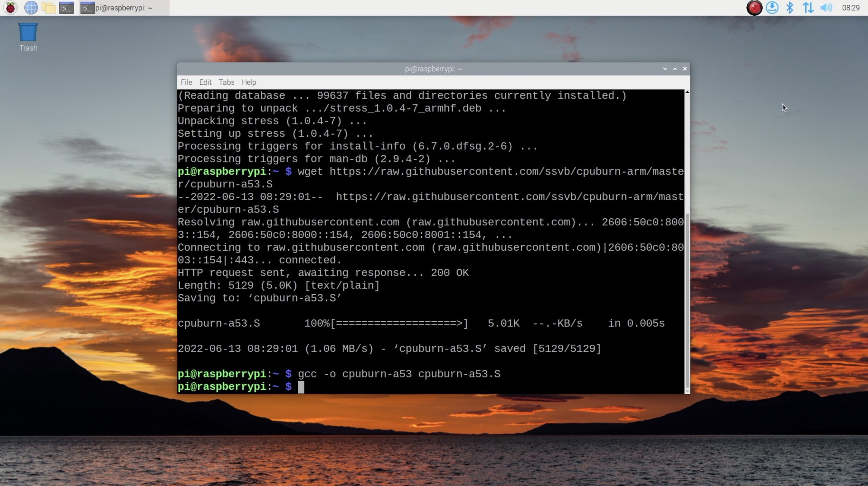This screenshot has width=868, height=486.
Task: Click the red record indicator icon
Action: click(x=754, y=7)
